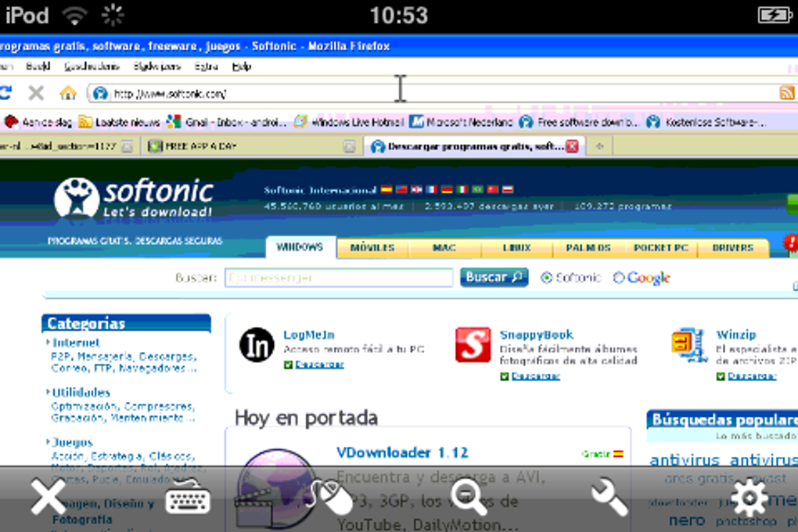Image resolution: width=798 pixels, height=532 pixels.
Task: Select the Google search radio button
Action: pyautogui.click(x=619, y=278)
